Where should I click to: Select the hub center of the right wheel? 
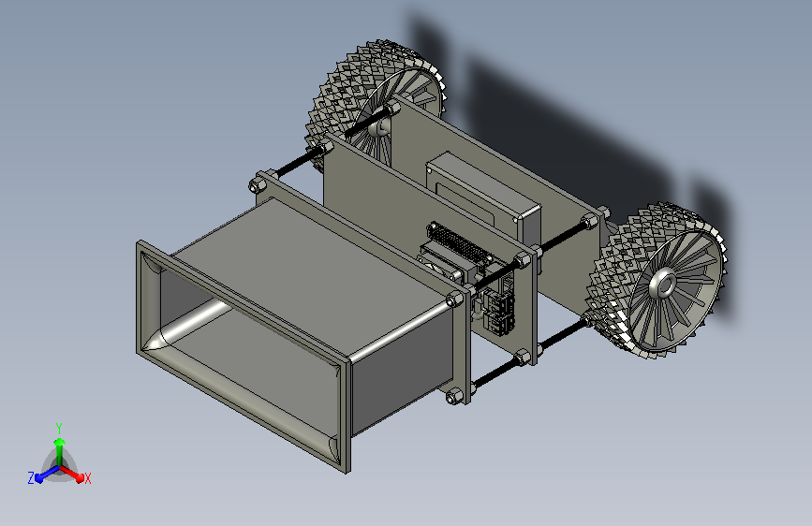664,284
